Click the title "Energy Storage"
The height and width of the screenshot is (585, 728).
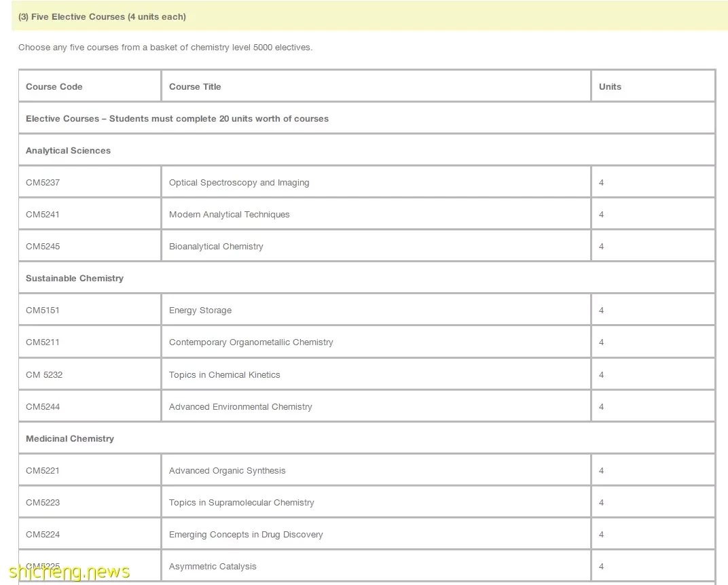click(200, 311)
